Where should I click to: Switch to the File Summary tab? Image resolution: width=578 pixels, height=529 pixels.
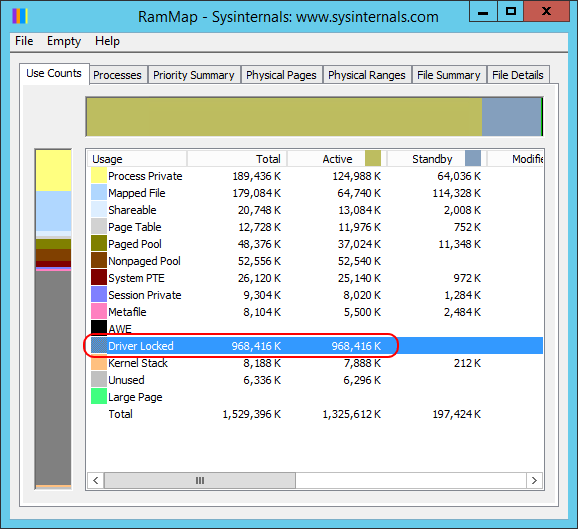449,75
